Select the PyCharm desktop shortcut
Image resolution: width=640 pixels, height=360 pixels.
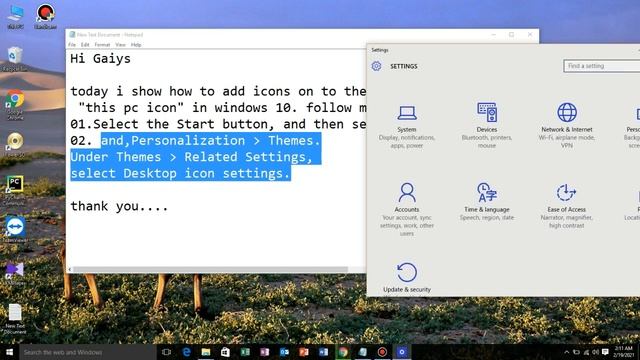pyautogui.click(x=15, y=190)
